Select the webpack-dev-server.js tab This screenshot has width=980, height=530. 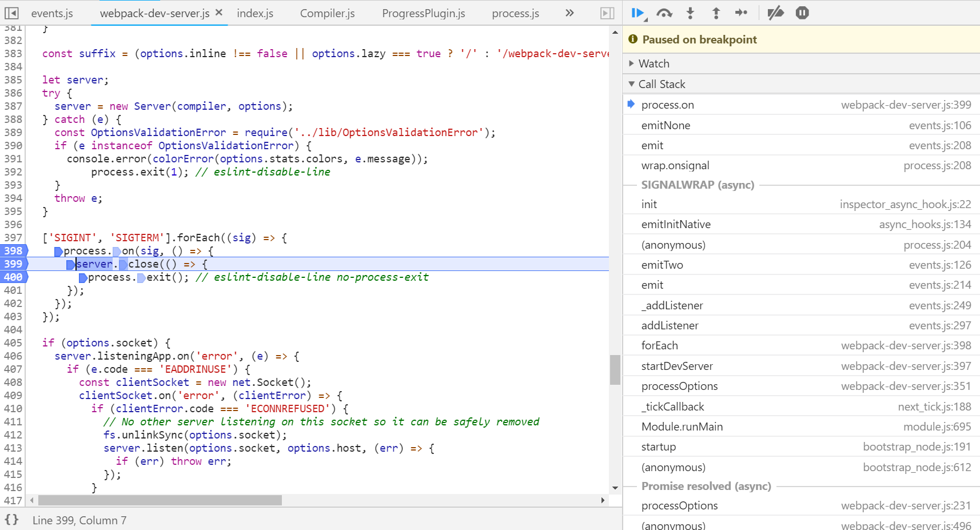[154, 13]
